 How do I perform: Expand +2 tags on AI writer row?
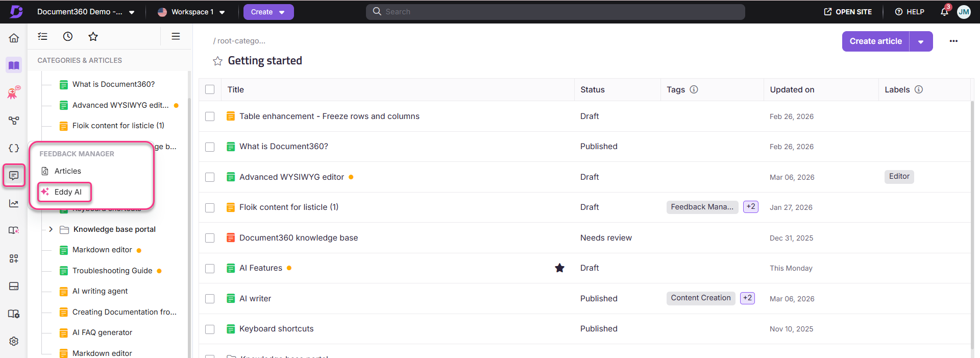pos(747,298)
